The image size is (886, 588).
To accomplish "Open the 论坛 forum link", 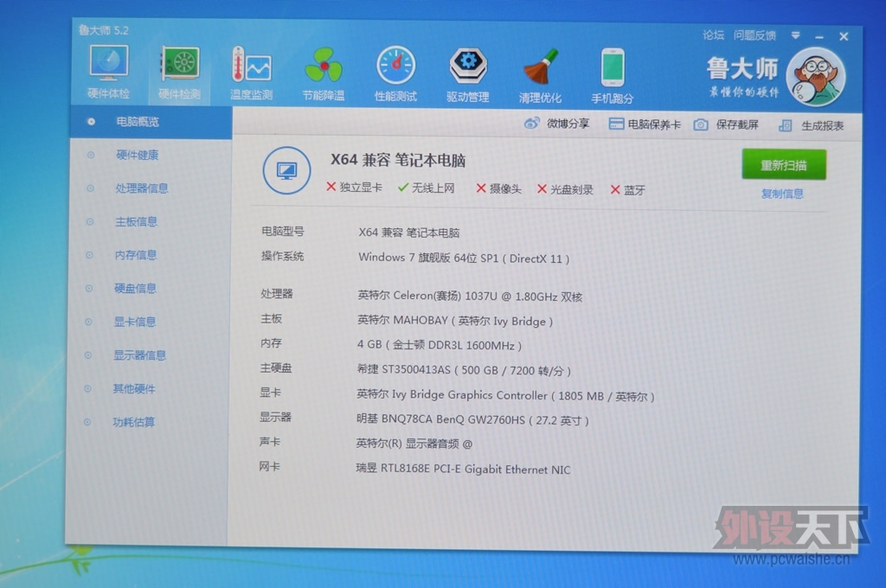I will click(713, 35).
